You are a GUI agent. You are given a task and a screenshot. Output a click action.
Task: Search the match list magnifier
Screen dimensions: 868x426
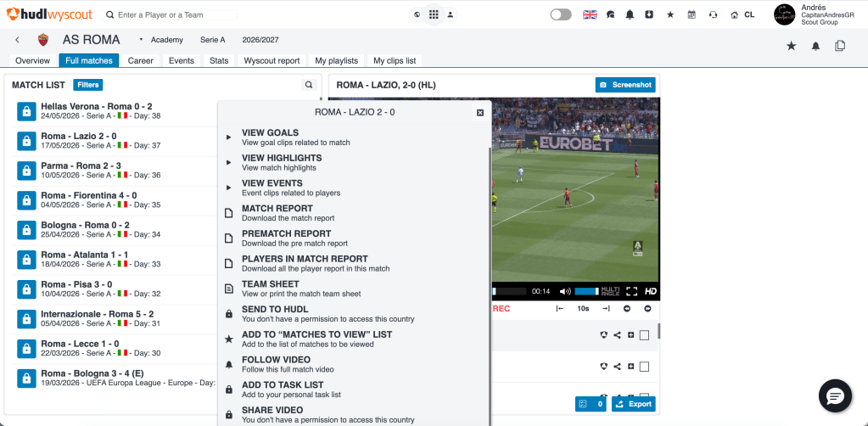[309, 85]
